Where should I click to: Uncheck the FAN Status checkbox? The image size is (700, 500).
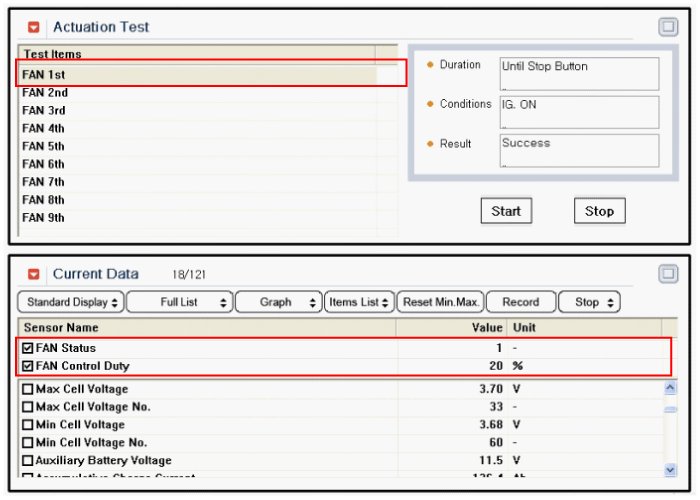(27, 348)
